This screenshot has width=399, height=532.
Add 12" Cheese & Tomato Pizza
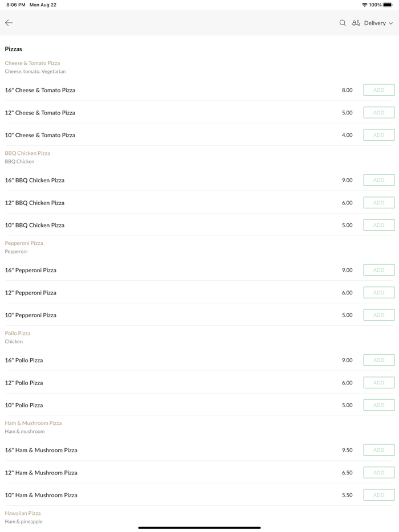click(x=378, y=113)
